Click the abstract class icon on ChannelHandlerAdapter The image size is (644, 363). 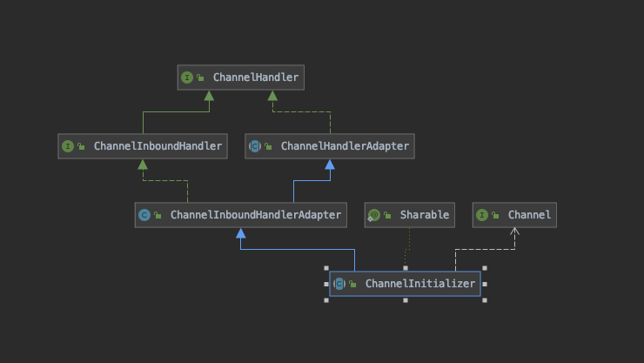point(255,146)
